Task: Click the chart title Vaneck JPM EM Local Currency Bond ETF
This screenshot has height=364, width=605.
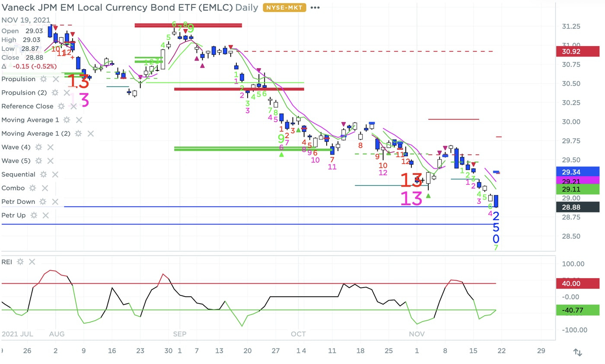Action: tap(117, 7)
